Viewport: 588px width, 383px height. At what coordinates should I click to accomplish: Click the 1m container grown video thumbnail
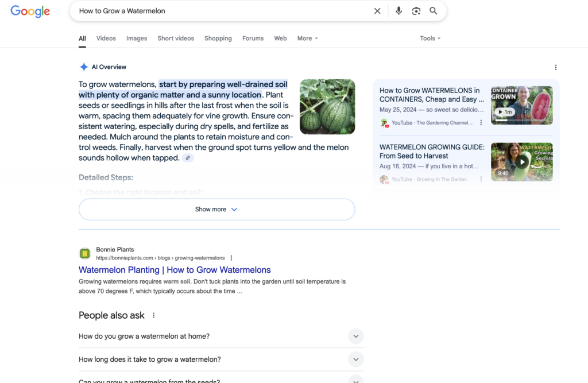point(521,106)
